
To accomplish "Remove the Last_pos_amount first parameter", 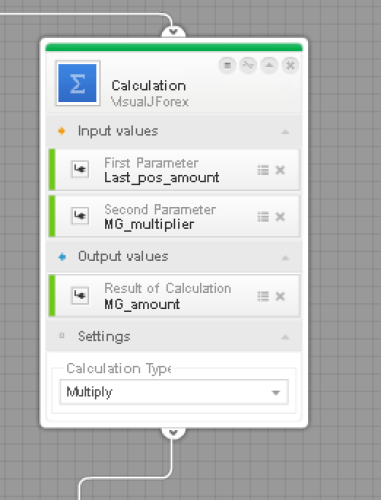I will [x=280, y=170].
